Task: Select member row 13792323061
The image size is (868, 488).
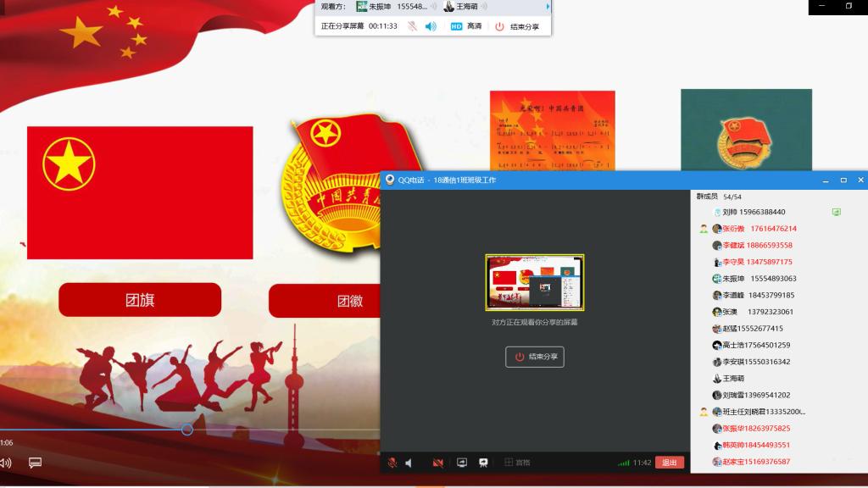Action: pos(779,312)
